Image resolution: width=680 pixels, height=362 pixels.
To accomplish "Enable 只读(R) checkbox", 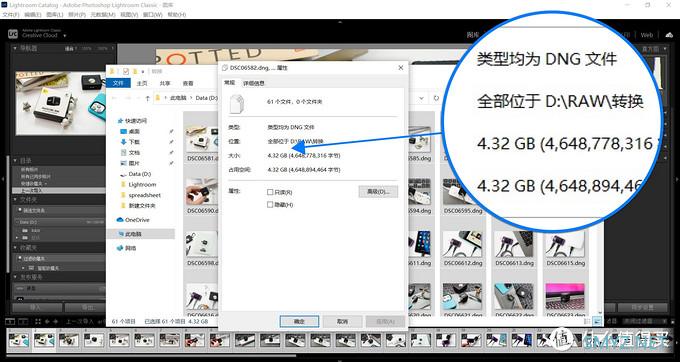I will click(270, 192).
